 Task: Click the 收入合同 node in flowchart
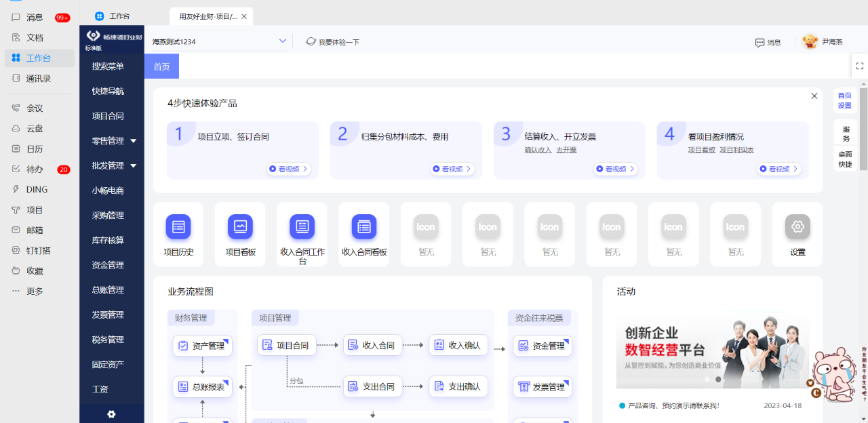point(373,345)
